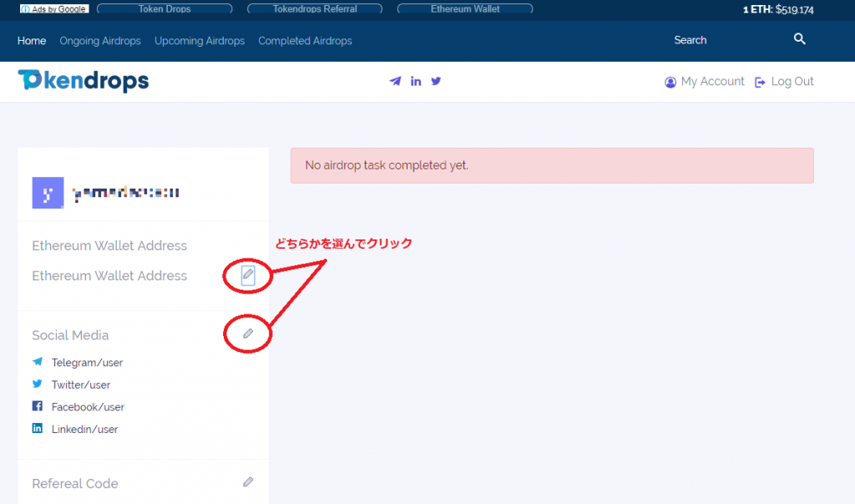This screenshot has height=504, width=855.
Task: Edit Ethereum Wallet Address with pencil icon
Action: coord(248,275)
